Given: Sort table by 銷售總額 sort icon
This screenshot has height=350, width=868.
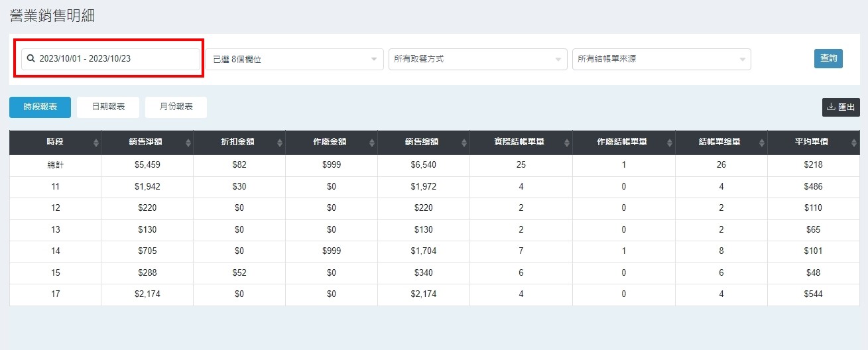Looking at the screenshot, I should [464, 143].
